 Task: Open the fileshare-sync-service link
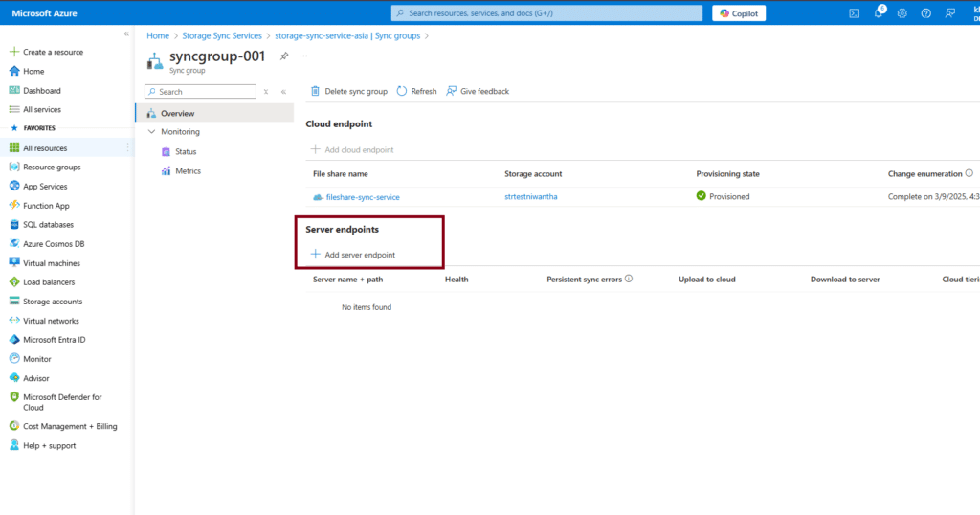point(363,197)
